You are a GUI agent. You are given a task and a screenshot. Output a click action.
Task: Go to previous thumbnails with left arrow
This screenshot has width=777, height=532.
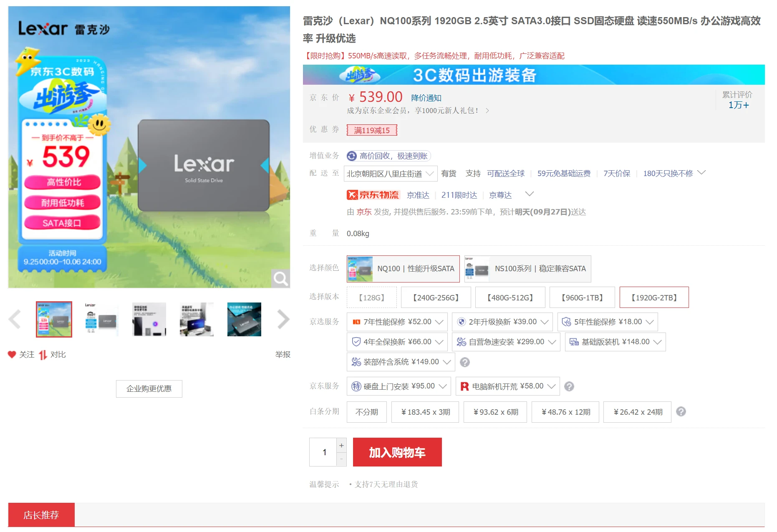point(15,320)
